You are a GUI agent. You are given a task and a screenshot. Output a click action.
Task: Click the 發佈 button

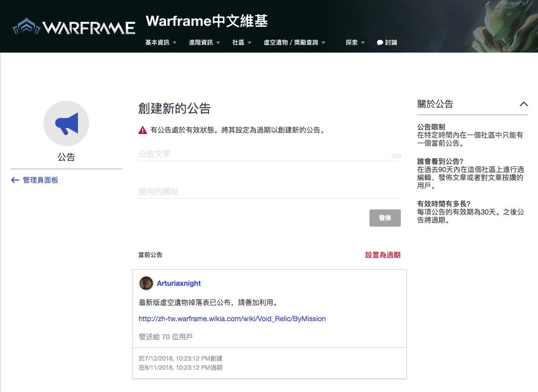(x=385, y=218)
